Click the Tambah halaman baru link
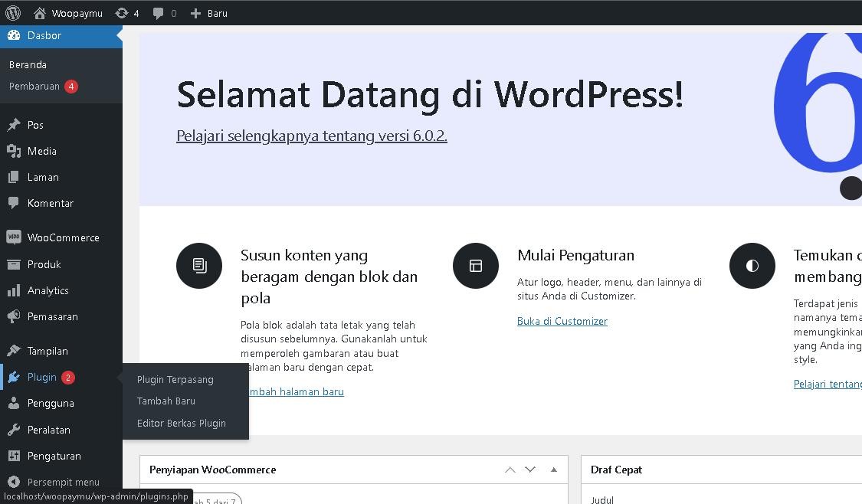 click(x=297, y=391)
